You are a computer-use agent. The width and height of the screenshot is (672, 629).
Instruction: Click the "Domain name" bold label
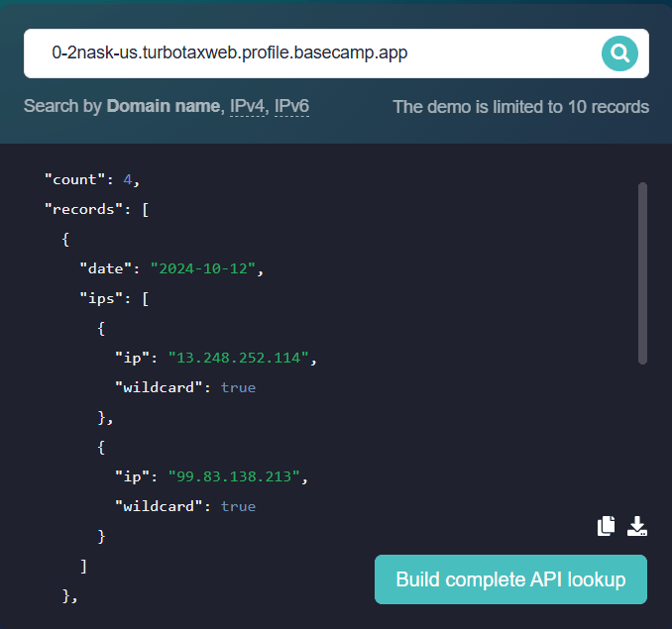[x=164, y=106]
